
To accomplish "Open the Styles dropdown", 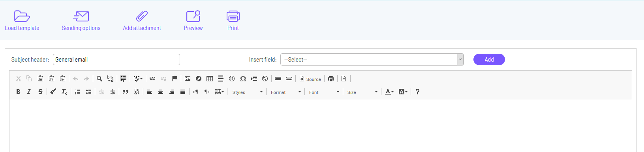I will point(248,92).
